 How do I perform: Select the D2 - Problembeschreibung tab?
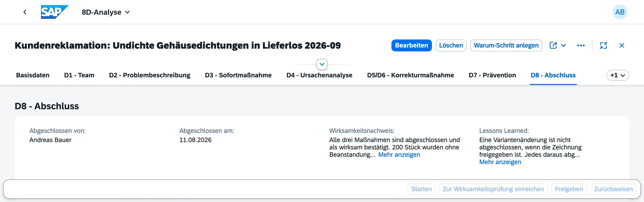tap(149, 75)
